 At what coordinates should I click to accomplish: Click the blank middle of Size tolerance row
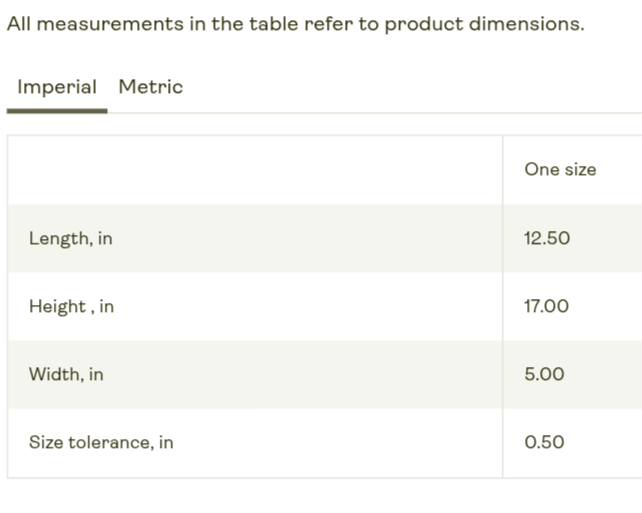tap(330, 443)
